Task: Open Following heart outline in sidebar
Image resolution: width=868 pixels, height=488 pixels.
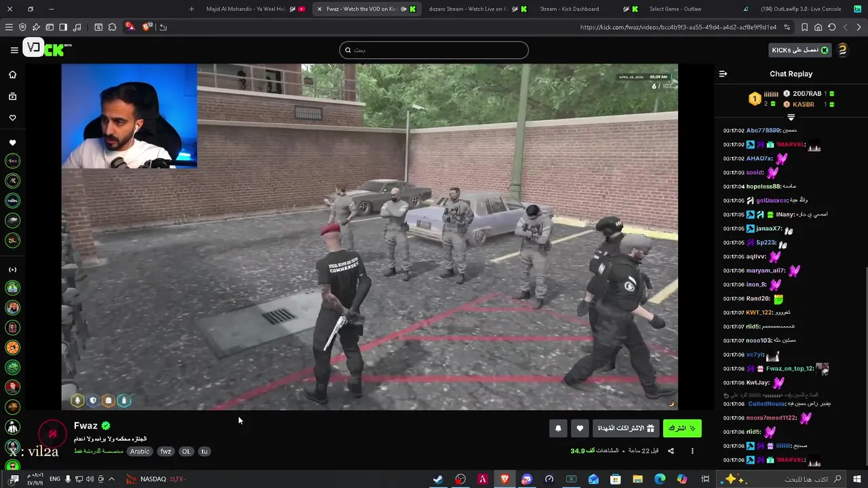Action: pos(12,118)
